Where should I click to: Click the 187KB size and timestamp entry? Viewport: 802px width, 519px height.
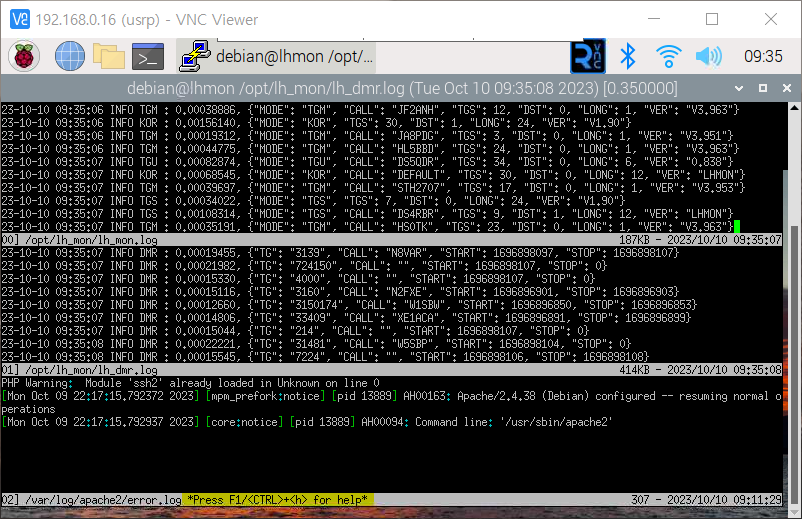point(700,240)
